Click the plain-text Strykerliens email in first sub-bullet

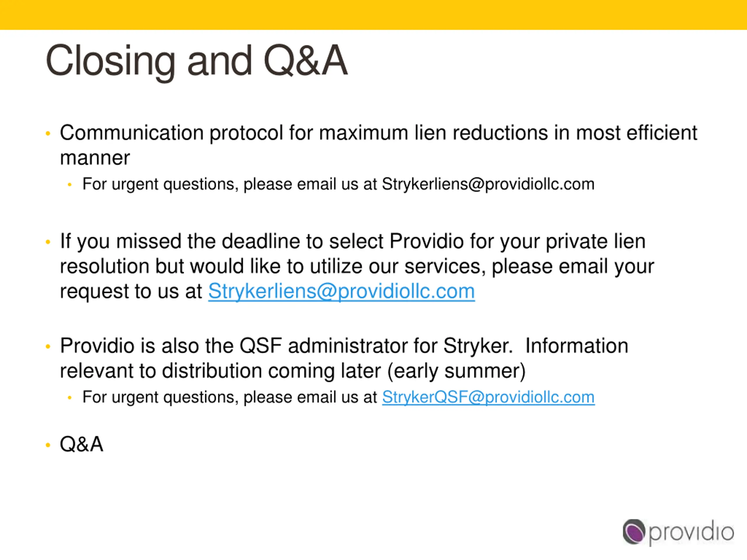(x=488, y=184)
